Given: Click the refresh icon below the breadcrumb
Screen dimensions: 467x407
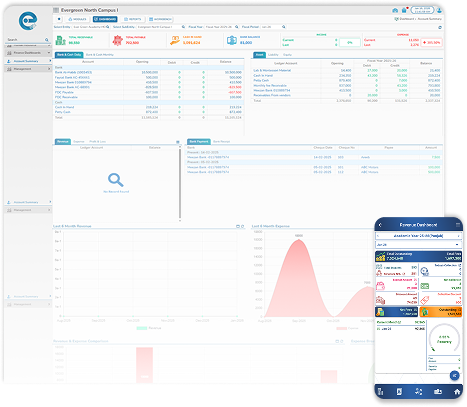Looking at the screenshot, I should (x=440, y=27).
